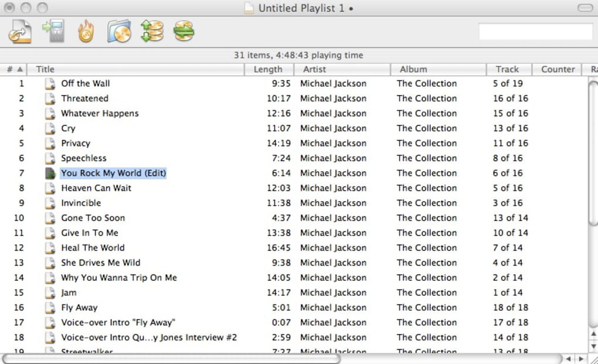Click the "Threatened" track title

[84, 98]
